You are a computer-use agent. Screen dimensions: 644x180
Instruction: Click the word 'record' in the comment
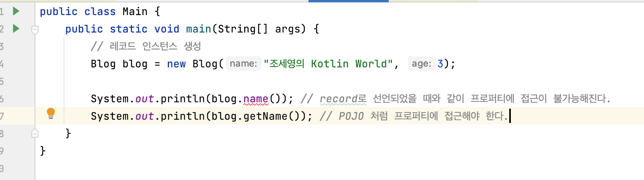click(339, 99)
